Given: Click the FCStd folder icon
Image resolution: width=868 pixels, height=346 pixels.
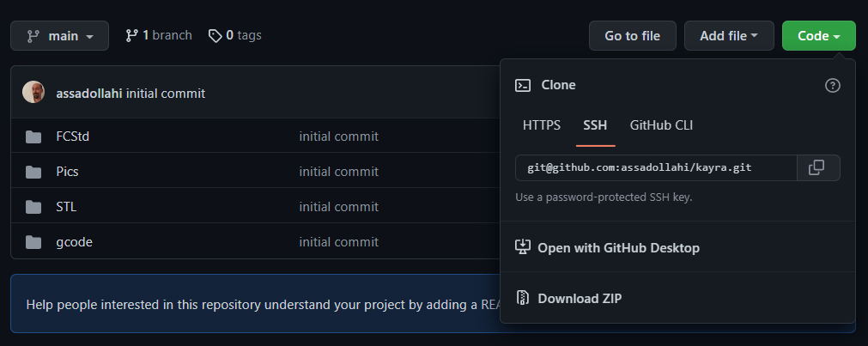Looking at the screenshot, I should (33, 137).
